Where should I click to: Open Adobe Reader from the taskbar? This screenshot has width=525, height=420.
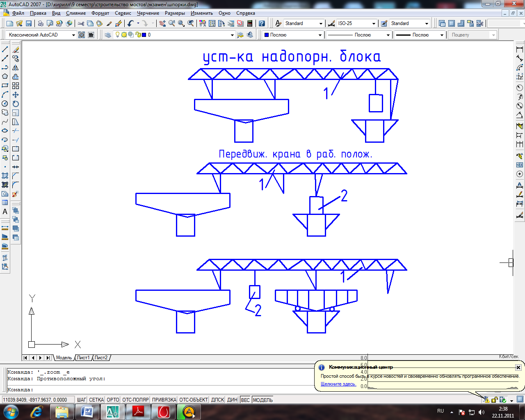138,412
